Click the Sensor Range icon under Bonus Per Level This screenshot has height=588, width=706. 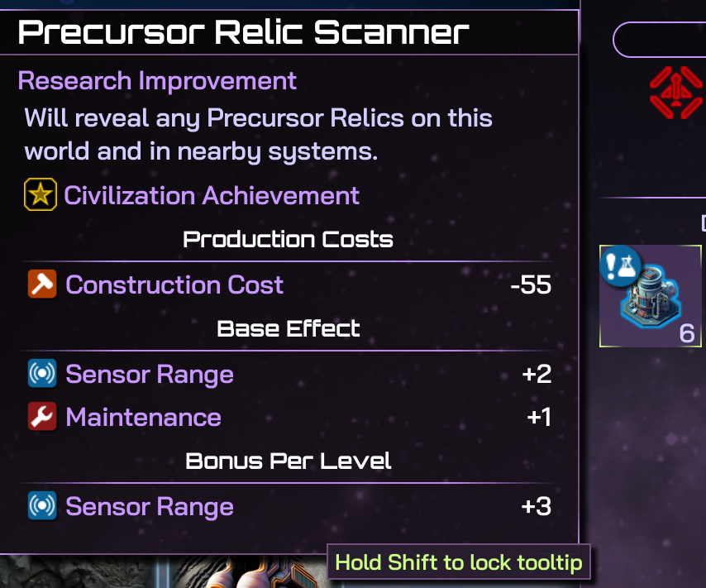(x=42, y=506)
